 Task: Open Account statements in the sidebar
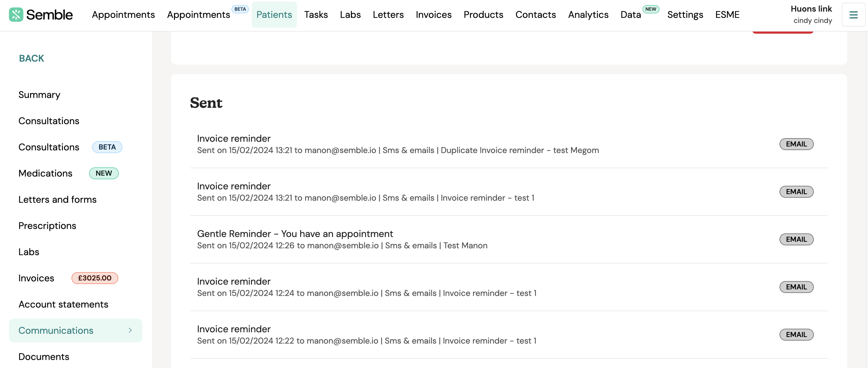63,304
